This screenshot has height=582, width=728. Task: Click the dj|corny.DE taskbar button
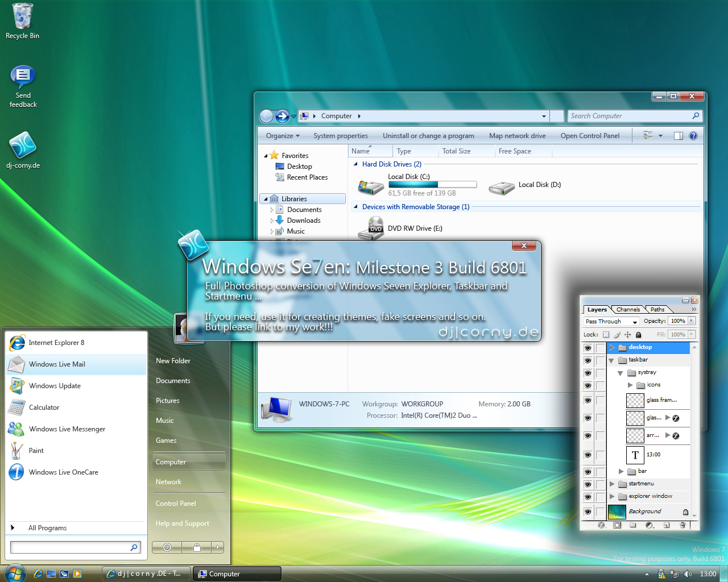(x=146, y=574)
